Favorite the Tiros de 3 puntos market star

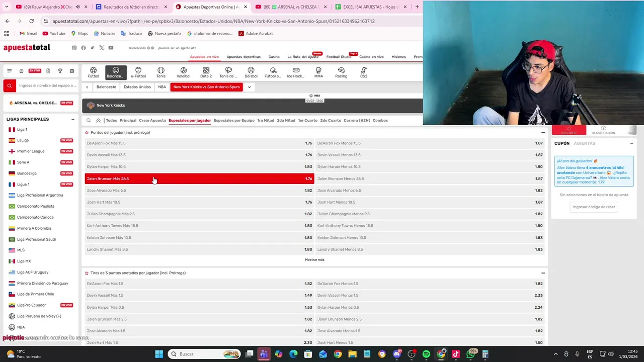click(87, 273)
